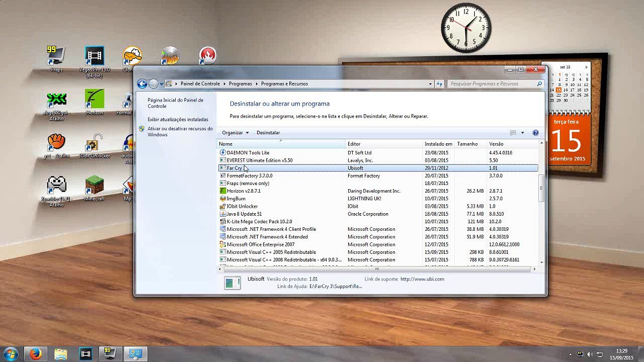Expand the arrow after Programas breadcrumb
Screen dimensions: 644x362
pyautogui.click(x=256, y=84)
